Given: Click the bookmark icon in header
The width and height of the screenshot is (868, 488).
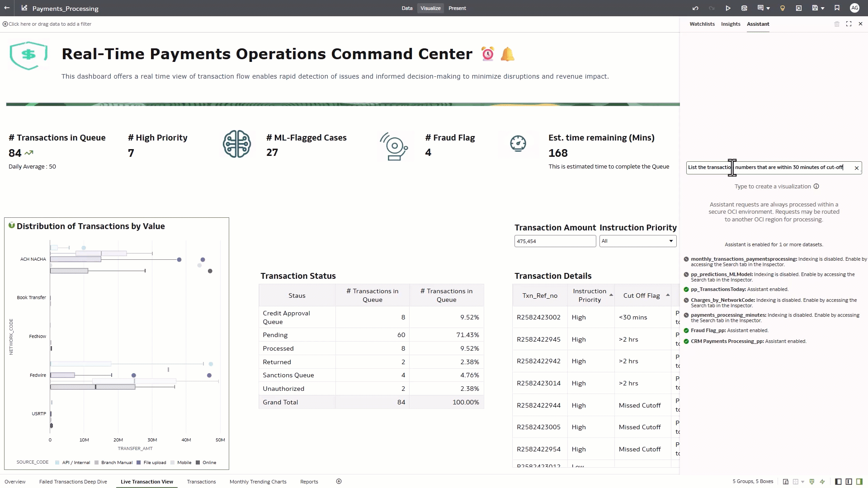Looking at the screenshot, I should click(837, 8).
